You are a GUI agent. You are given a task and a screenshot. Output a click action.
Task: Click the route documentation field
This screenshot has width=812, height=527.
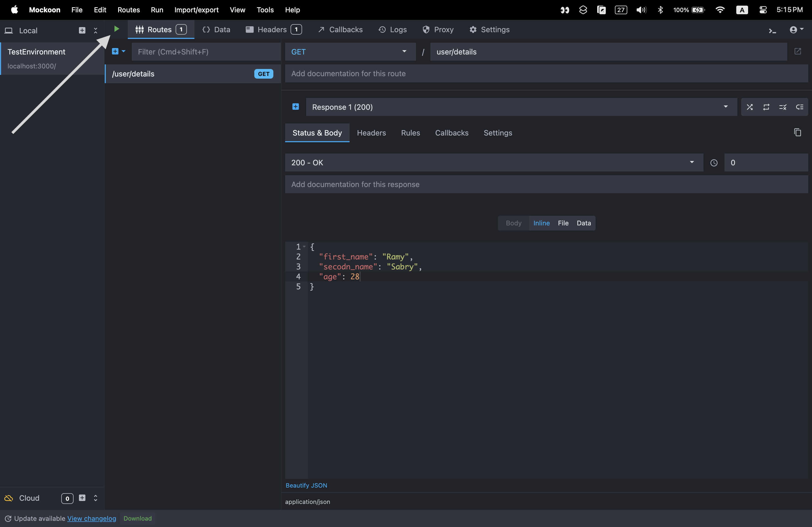point(546,74)
